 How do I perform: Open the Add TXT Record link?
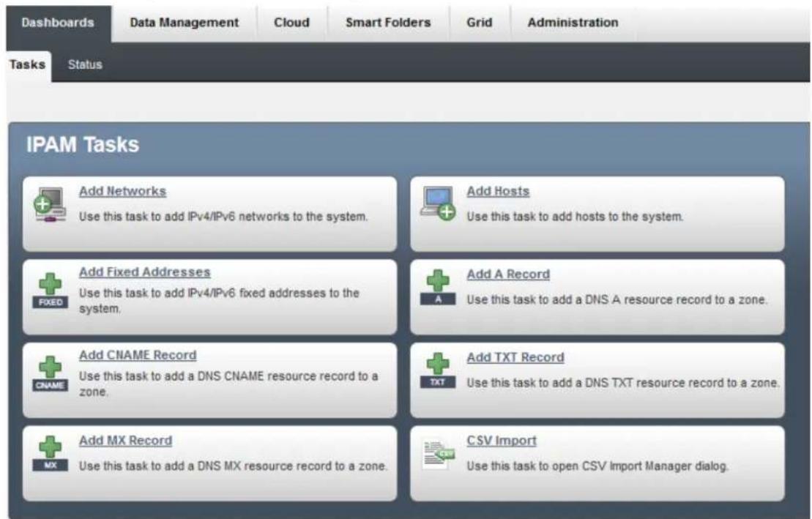pyautogui.click(x=515, y=357)
